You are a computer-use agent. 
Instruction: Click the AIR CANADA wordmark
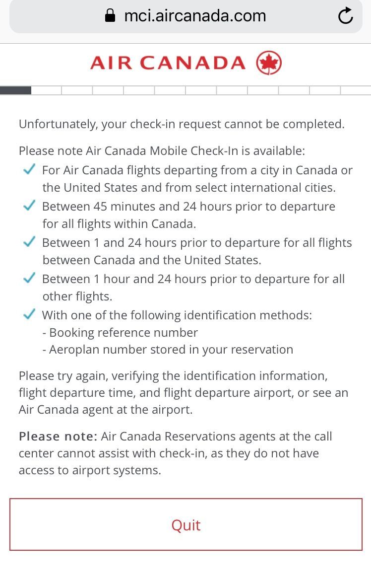168,63
